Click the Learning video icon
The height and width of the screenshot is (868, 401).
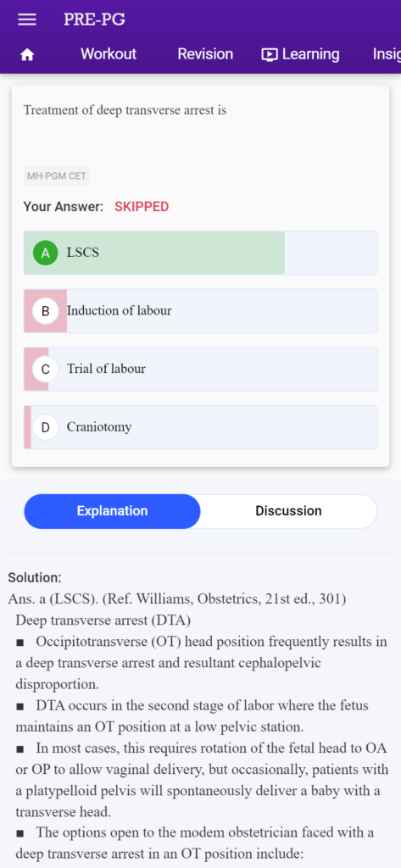coord(270,54)
